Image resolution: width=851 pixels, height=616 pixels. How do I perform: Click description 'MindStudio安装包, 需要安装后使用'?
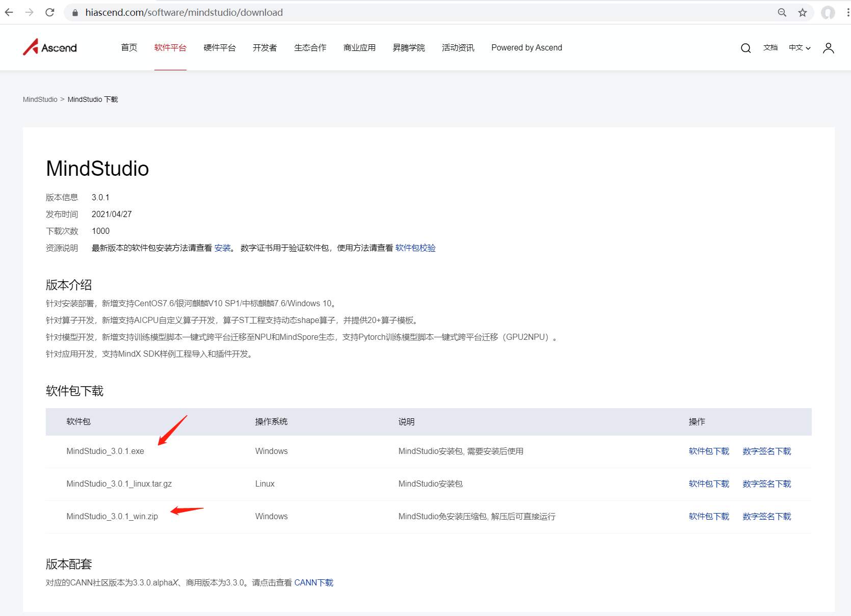pos(461,451)
